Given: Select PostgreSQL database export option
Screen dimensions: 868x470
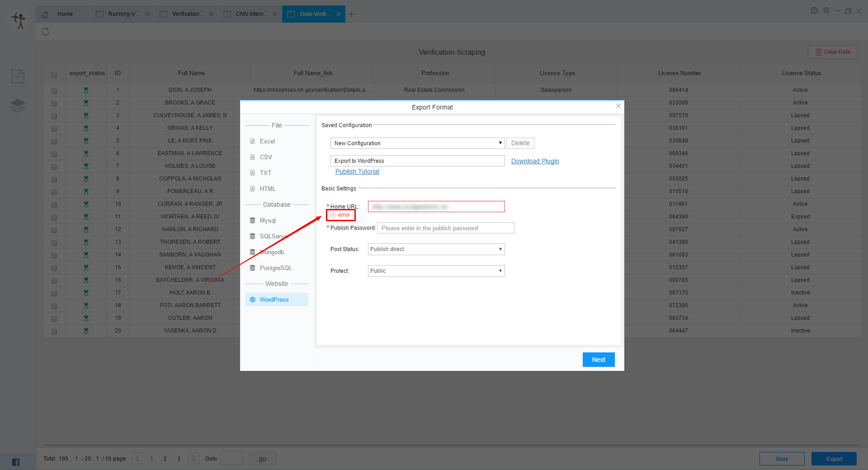Looking at the screenshot, I should pos(277,268).
